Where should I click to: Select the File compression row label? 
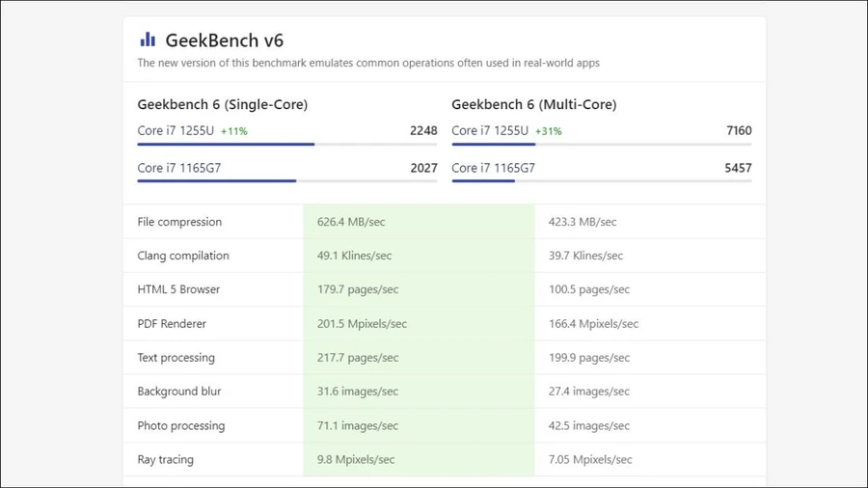179,222
